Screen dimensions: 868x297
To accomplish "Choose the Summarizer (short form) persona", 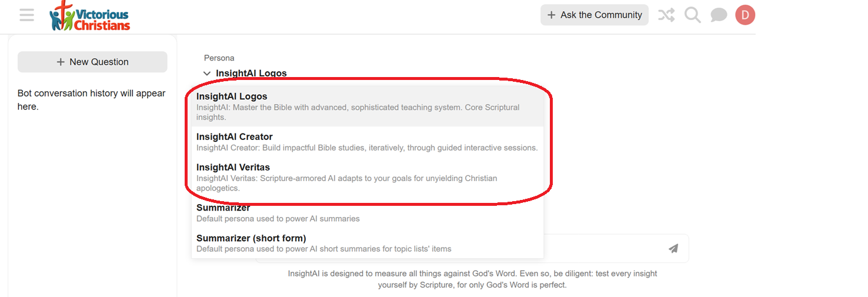I will [x=368, y=243].
